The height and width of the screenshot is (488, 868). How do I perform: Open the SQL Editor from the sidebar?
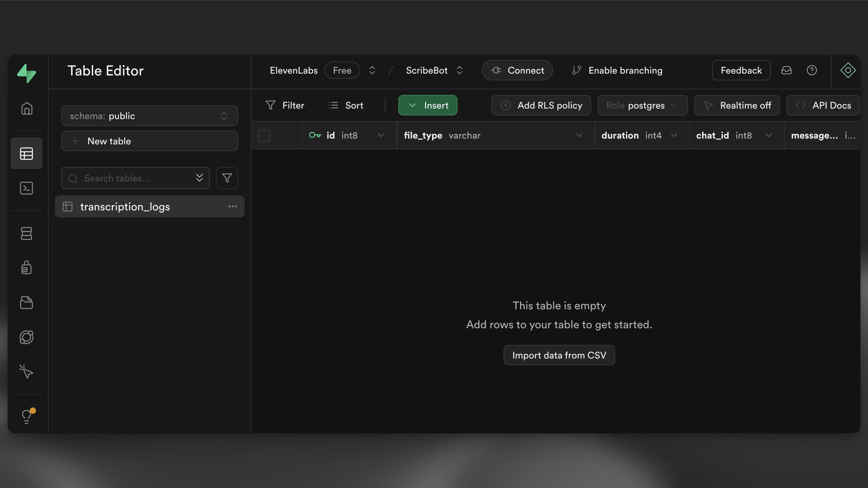point(27,188)
